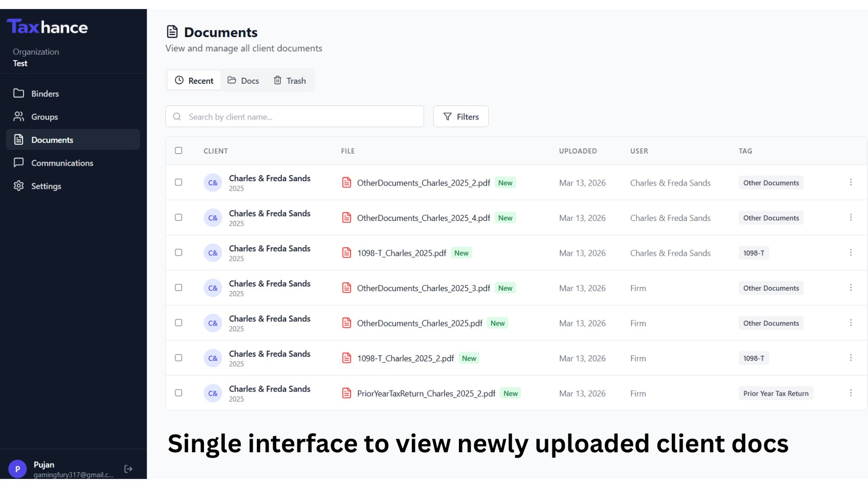Switch to the Trash tab

tap(290, 80)
